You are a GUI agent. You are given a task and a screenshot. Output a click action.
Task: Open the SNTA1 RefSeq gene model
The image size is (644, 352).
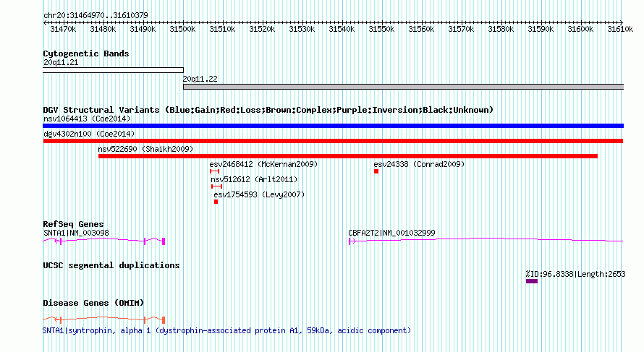coord(104,241)
